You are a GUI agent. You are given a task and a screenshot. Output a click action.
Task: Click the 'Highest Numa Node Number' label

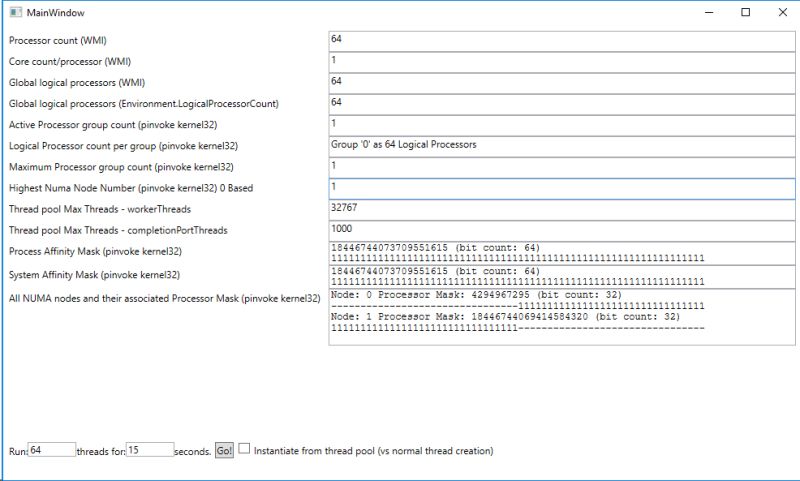click(131, 188)
